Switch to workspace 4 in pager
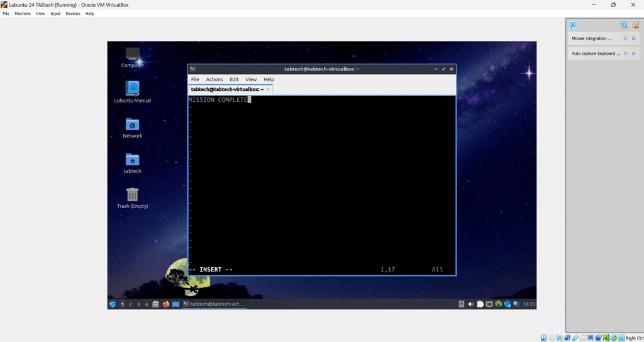644x342 pixels. [147, 304]
